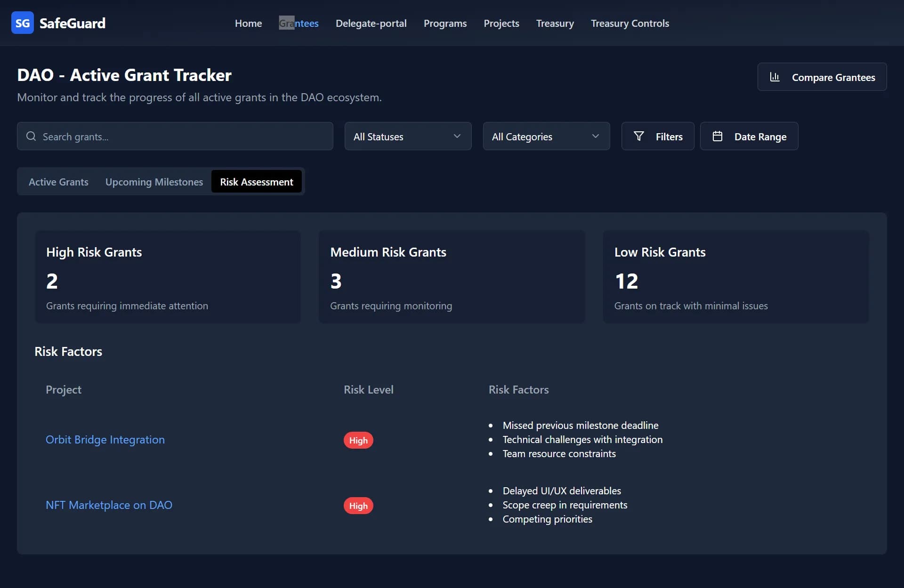Click 'Technical challenges with integration' text
Viewport: 904px width, 588px height.
[582, 439]
